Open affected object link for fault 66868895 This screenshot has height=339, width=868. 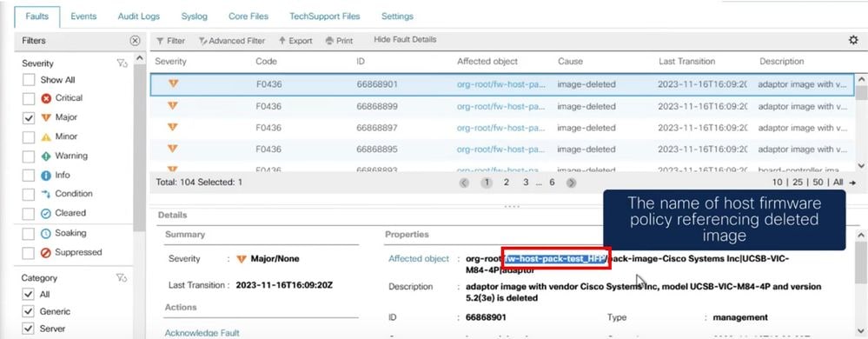(x=501, y=149)
